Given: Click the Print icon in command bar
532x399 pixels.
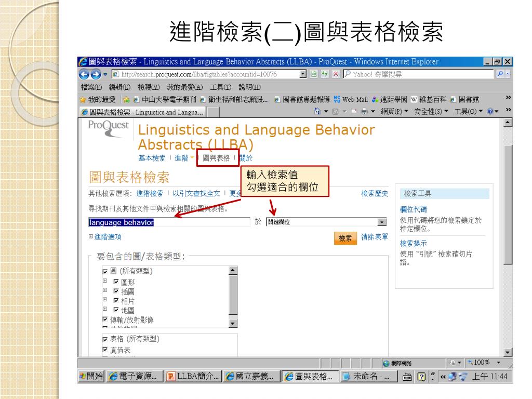Looking at the screenshot, I should tap(364, 111).
